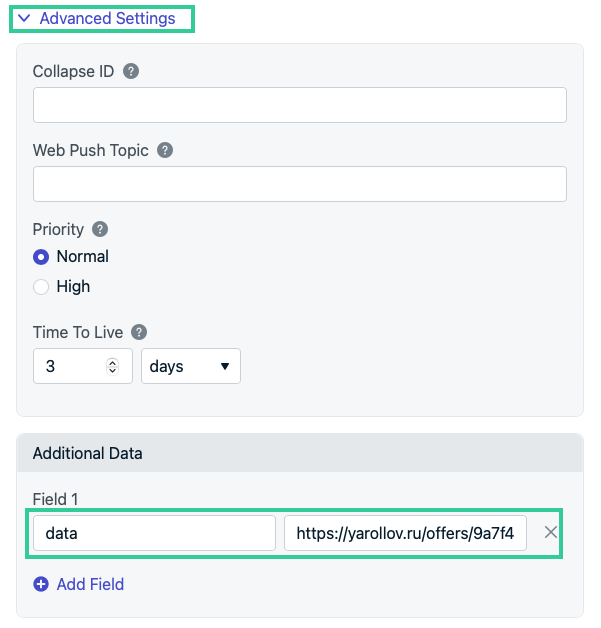Screen dimensions: 601x628
Task: Open the days unit dropdown
Action: 190,367
